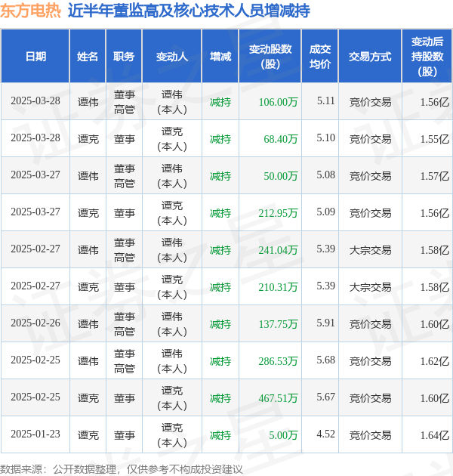453x476 pixels.
Task: Select the 交易方式 column header
Action: (x=370, y=57)
